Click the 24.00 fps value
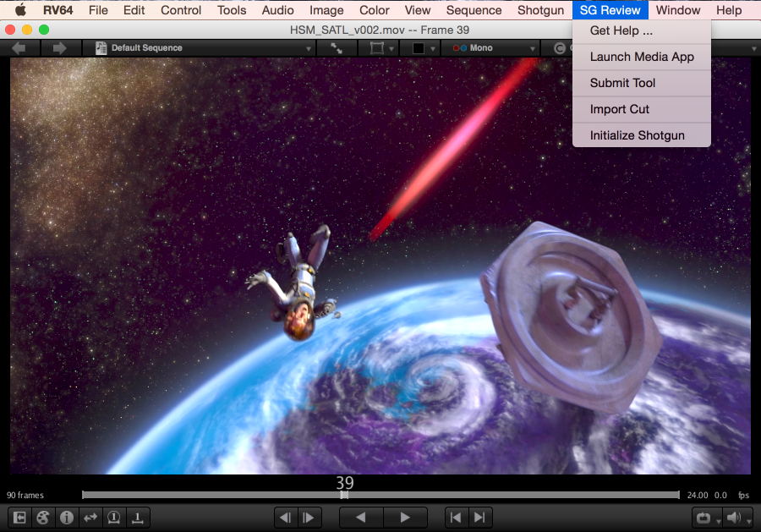Viewport: 761px width, 532px height. tap(698, 495)
